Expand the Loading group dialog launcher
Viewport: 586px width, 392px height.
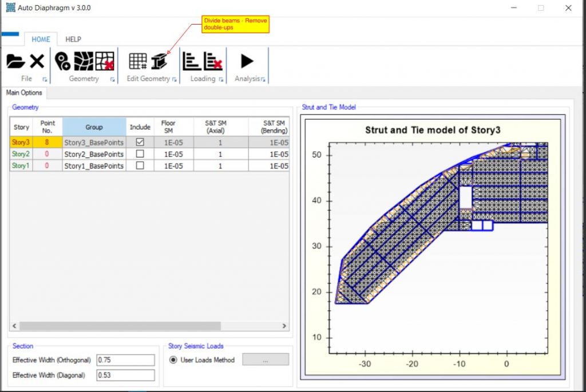click(221, 80)
